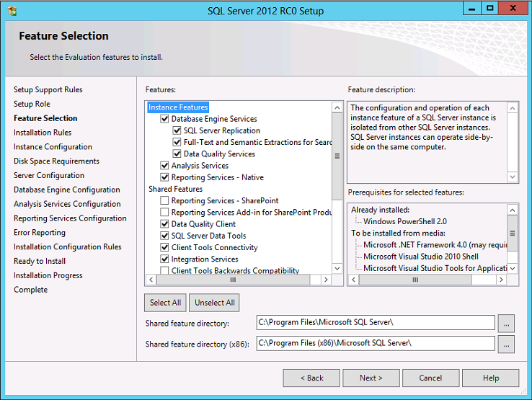
Task: Click Disk Space Requirements step
Action: tap(56, 161)
